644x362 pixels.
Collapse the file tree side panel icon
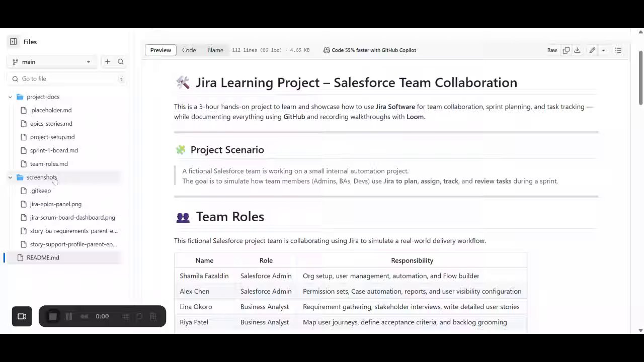click(14, 42)
